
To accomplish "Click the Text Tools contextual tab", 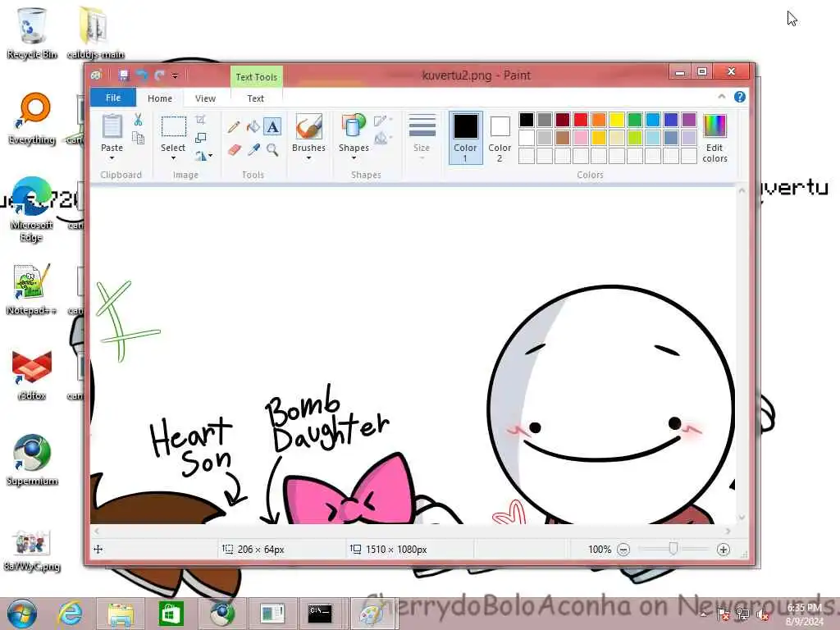I will click(256, 77).
